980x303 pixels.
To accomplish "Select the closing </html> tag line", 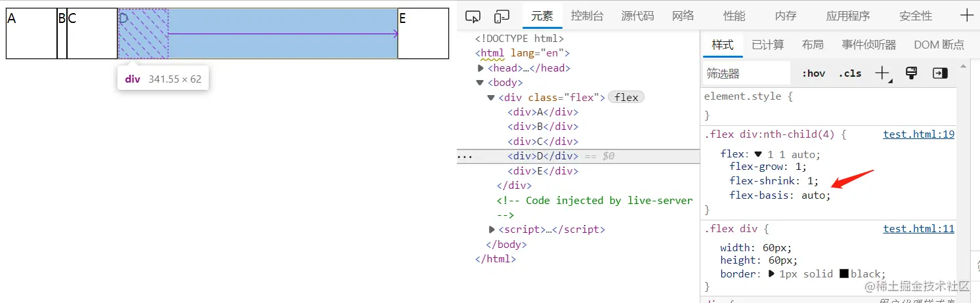I will [x=496, y=258].
